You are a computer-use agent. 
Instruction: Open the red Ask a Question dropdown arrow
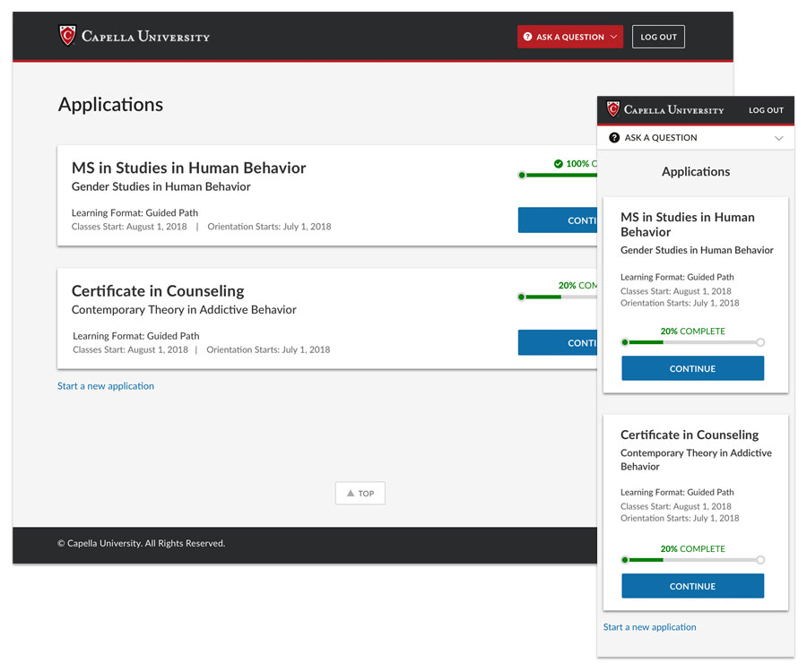click(613, 37)
